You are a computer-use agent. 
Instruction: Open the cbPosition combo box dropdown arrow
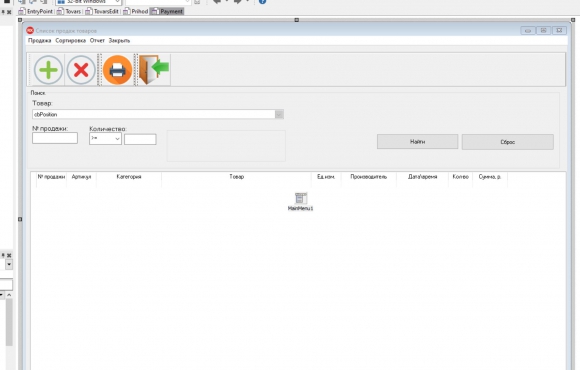coord(279,114)
